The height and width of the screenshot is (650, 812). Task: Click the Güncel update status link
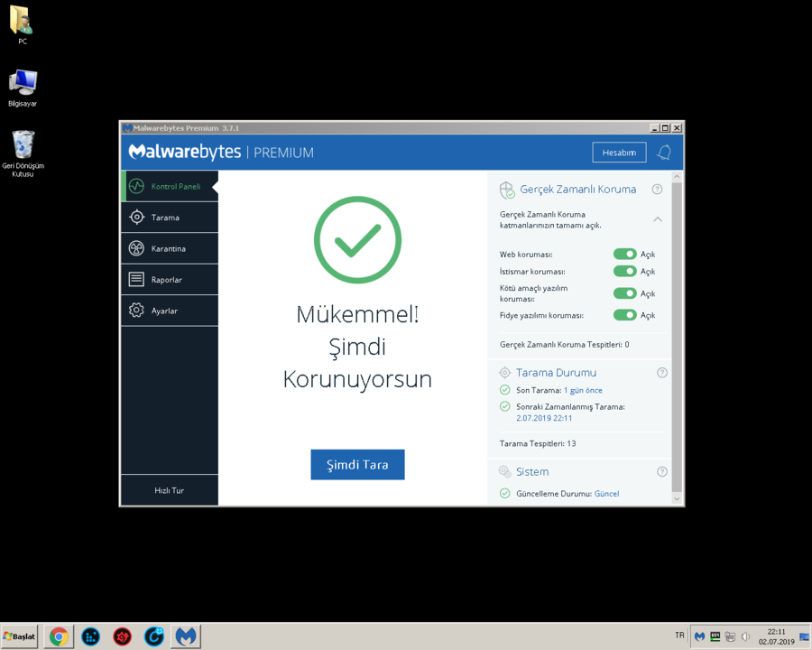coord(606,494)
